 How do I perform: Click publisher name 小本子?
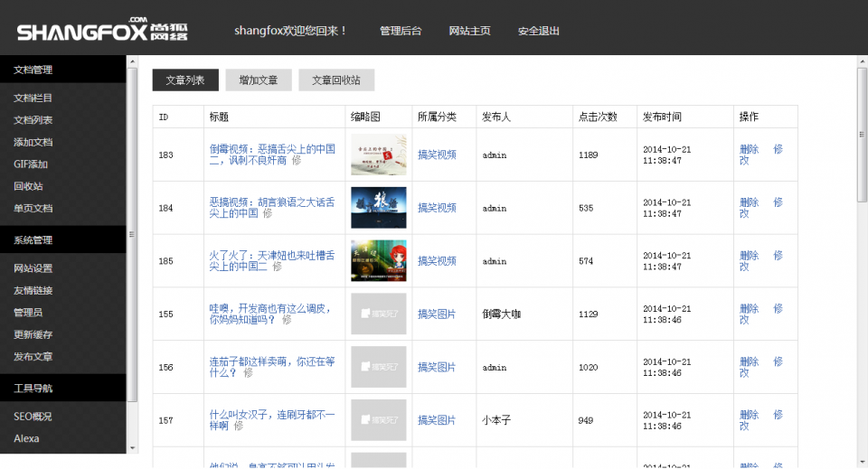496,420
